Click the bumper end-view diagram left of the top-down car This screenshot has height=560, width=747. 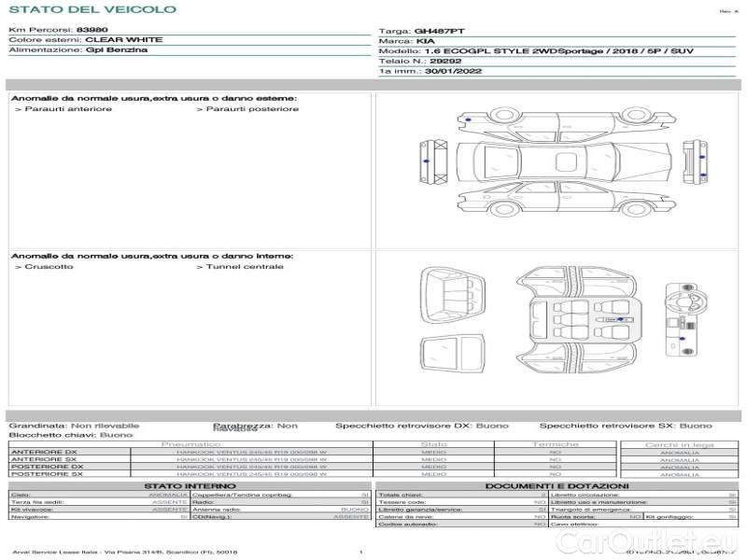coord(431,159)
